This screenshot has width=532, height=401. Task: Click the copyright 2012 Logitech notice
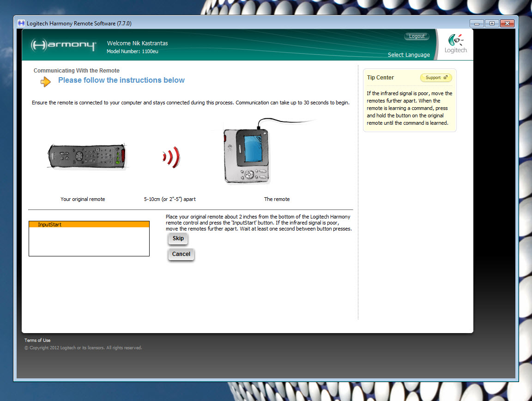pos(83,348)
